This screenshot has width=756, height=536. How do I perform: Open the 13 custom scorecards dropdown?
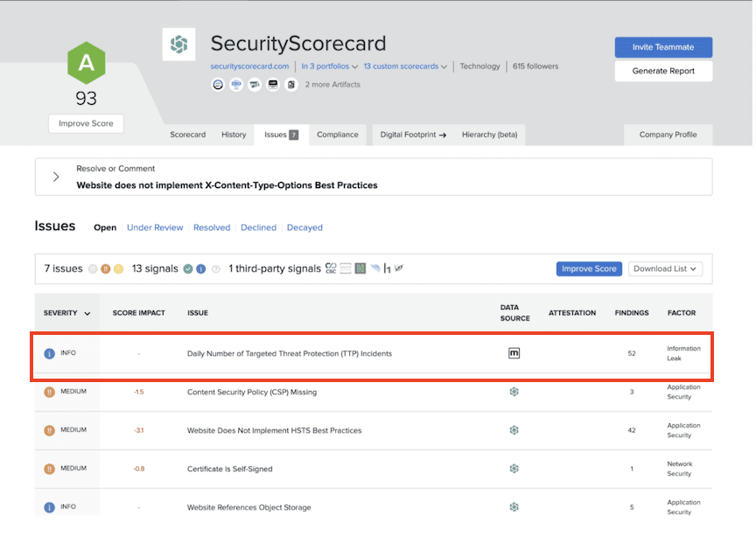point(405,66)
